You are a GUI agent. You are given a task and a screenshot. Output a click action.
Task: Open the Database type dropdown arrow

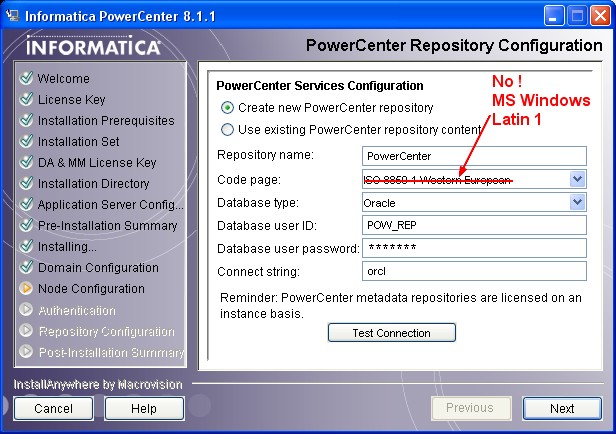pos(577,202)
